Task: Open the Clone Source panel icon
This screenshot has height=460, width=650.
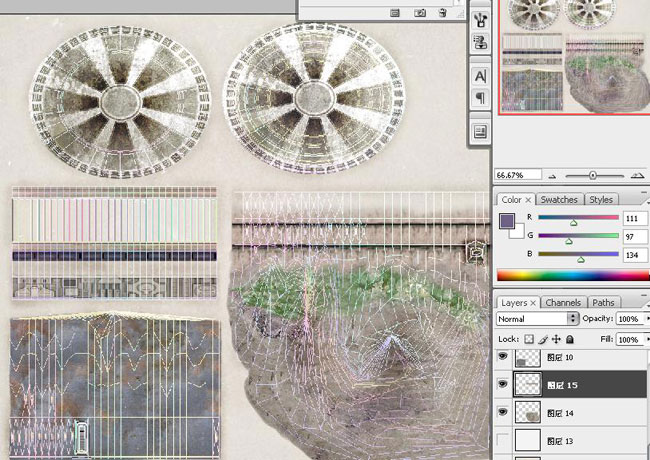Action: pyautogui.click(x=480, y=42)
